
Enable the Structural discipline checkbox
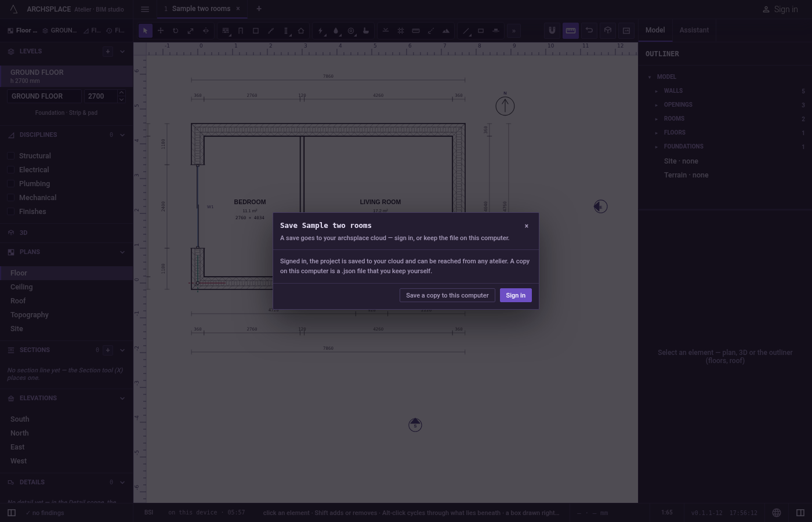[x=11, y=156]
